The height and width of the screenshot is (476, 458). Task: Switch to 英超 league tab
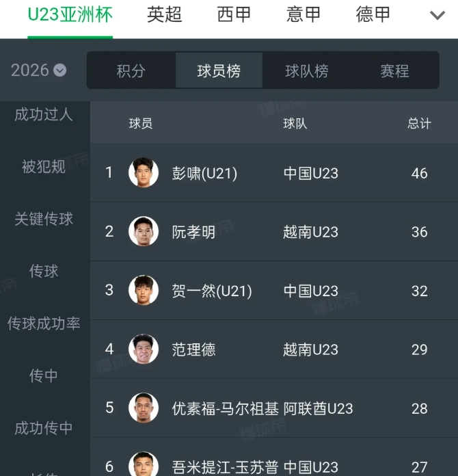[165, 14]
